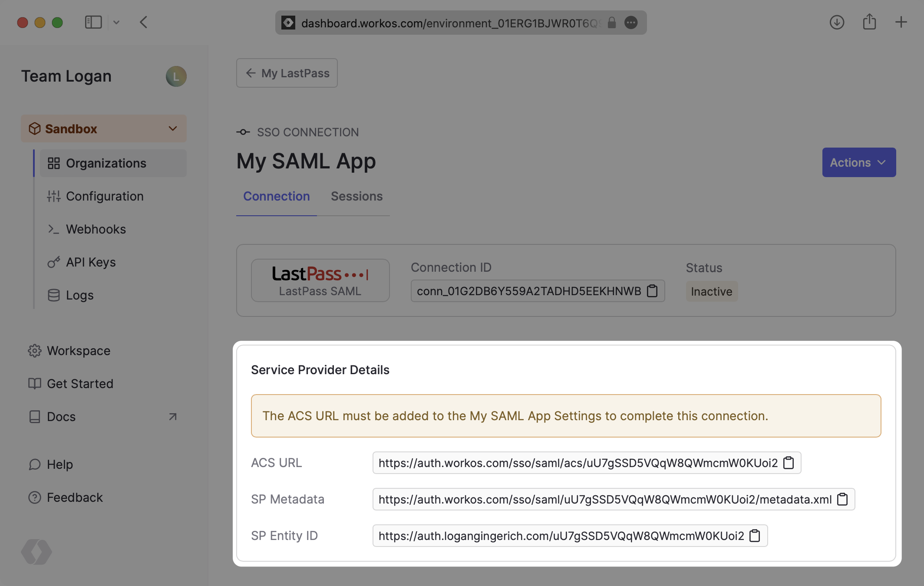Viewport: 924px width, 586px height.
Task: Copy the Connection ID to clipboard
Action: pyautogui.click(x=652, y=291)
